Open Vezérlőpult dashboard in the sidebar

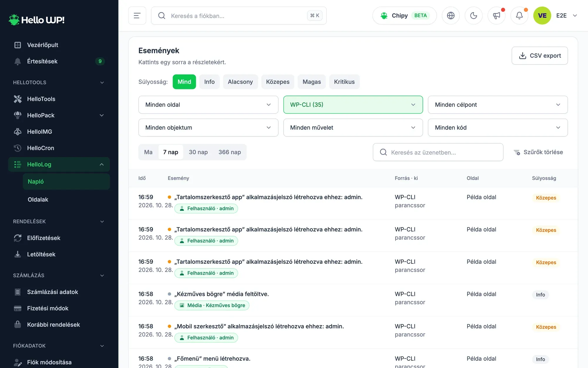[x=59, y=45]
